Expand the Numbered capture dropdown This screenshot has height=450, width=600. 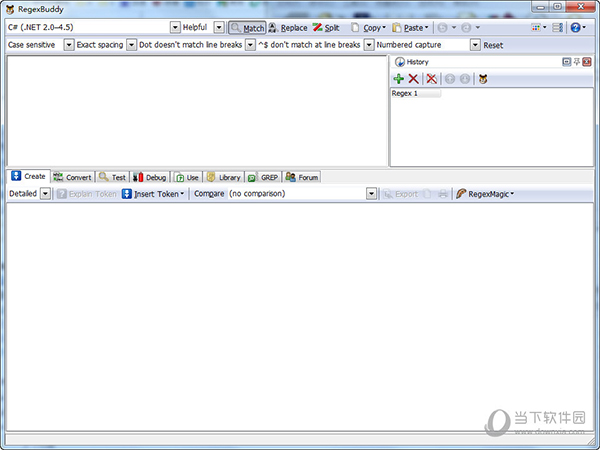tap(475, 45)
